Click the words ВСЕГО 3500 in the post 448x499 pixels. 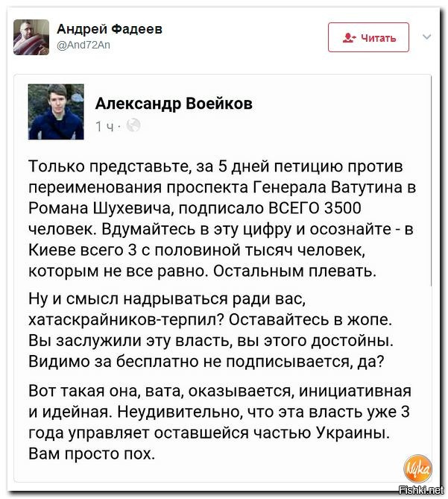pos(315,208)
